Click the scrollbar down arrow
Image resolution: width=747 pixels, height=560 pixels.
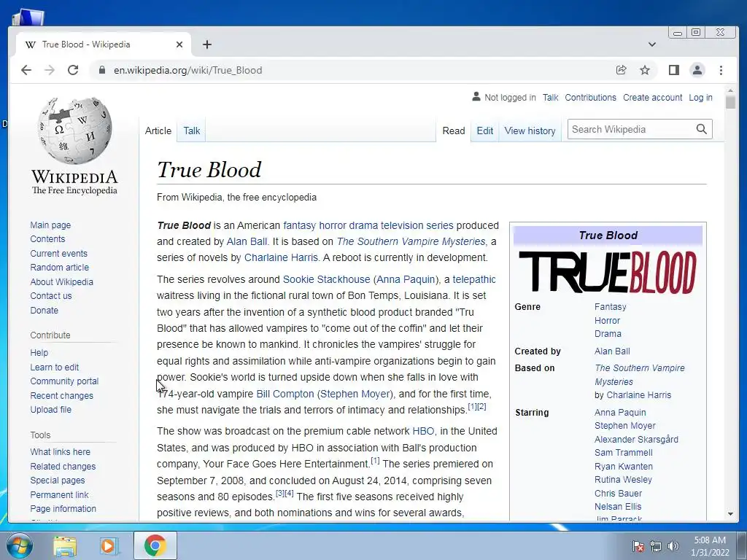[730, 514]
